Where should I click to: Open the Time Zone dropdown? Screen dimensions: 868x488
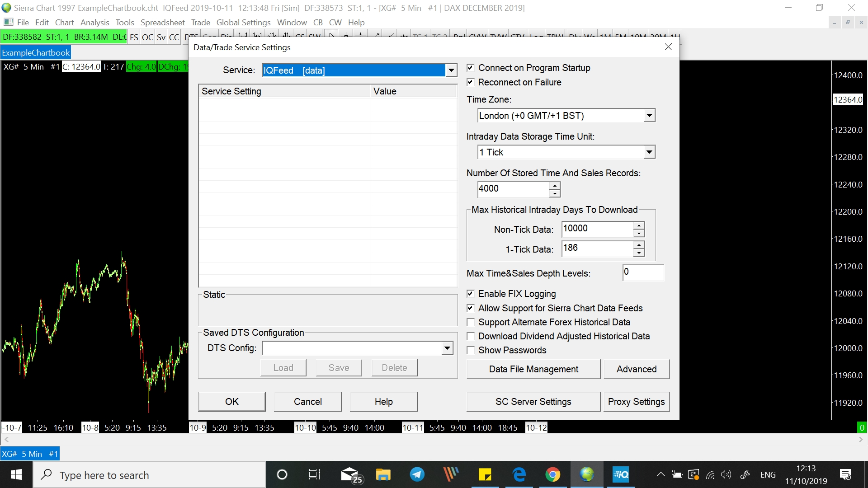(649, 116)
